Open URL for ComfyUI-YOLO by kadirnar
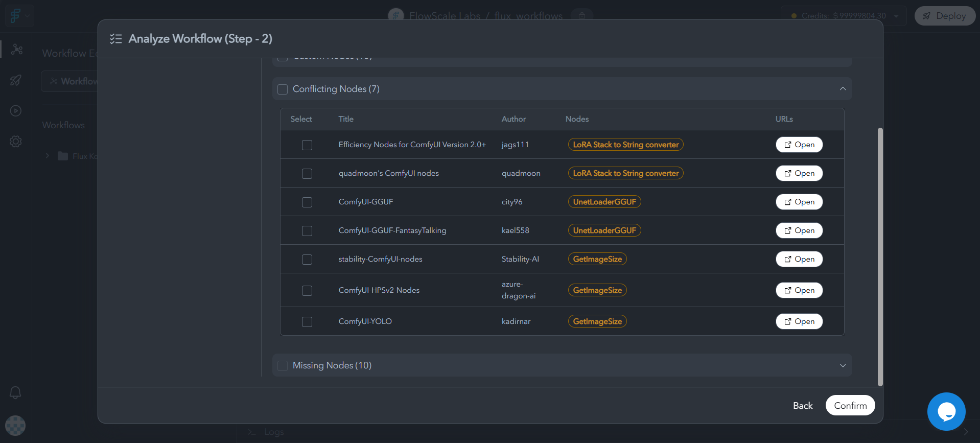The image size is (980, 443). point(799,321)
